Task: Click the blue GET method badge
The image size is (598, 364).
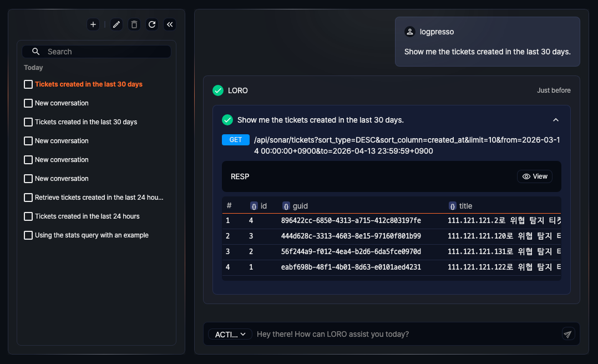Action: point(236,140)
